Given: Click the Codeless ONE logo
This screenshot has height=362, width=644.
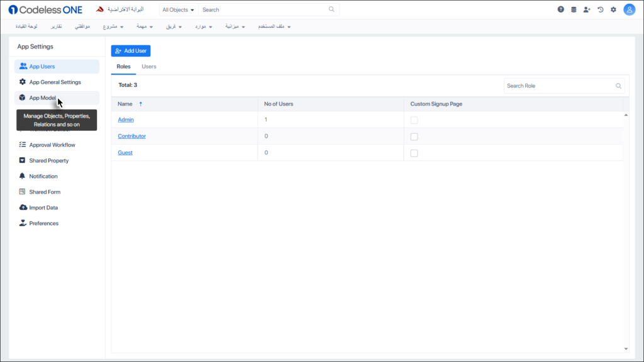Looking at the screenshot, I should 45,9.
